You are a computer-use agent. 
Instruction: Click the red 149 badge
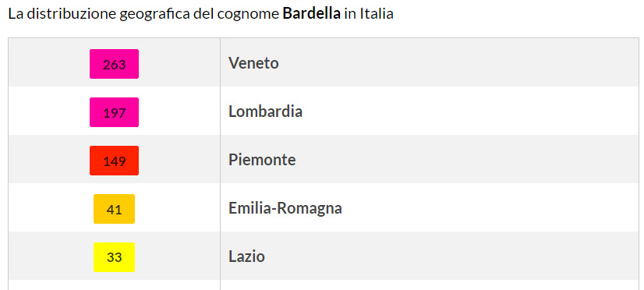pos(114,161)
